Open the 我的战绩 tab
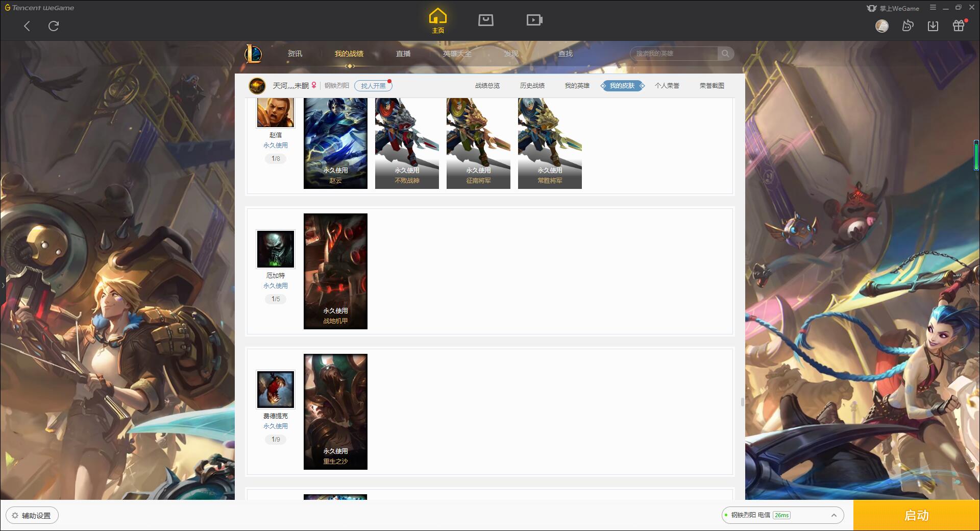 [x=349, y=54]
